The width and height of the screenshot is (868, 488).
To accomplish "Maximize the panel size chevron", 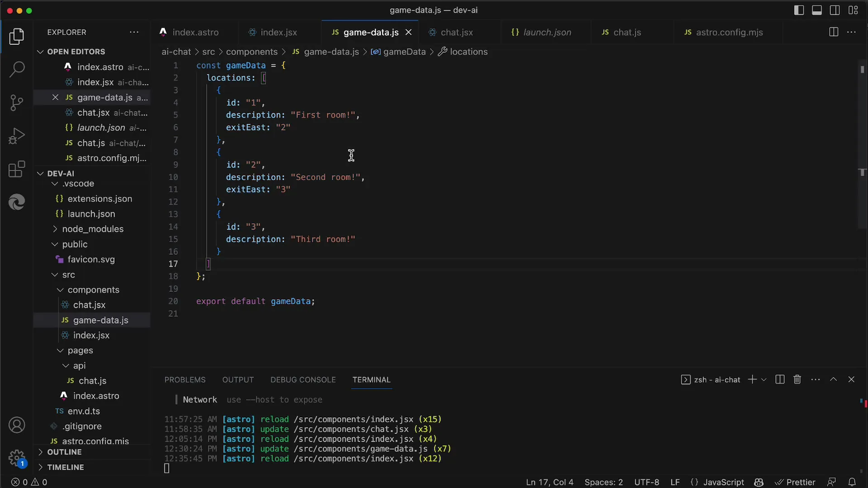I will point(833,379).
